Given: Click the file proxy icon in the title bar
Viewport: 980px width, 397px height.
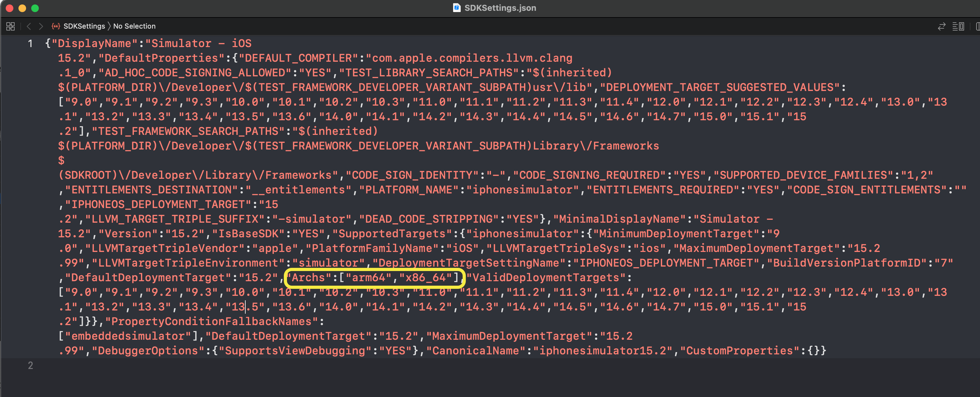Looking at the screenshot, I should coord(457,8).
